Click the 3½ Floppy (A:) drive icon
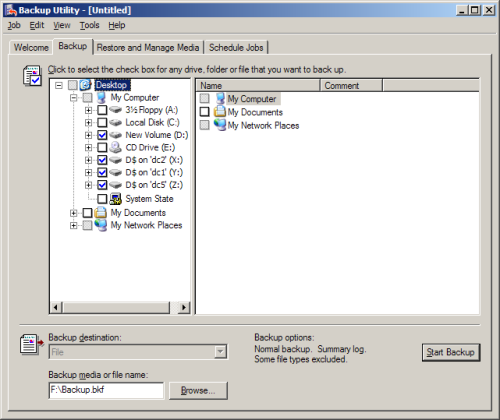The image size is (500, 420). (x=115, y=110)
